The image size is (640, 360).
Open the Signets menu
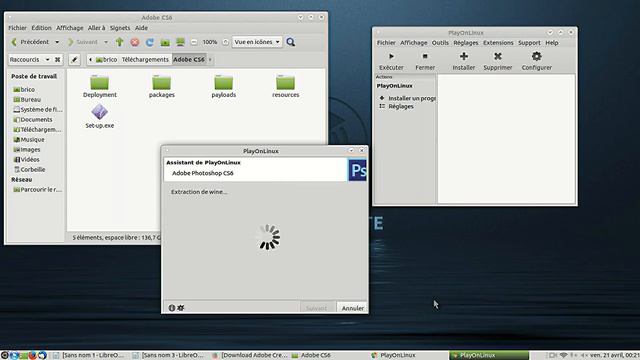120,28
